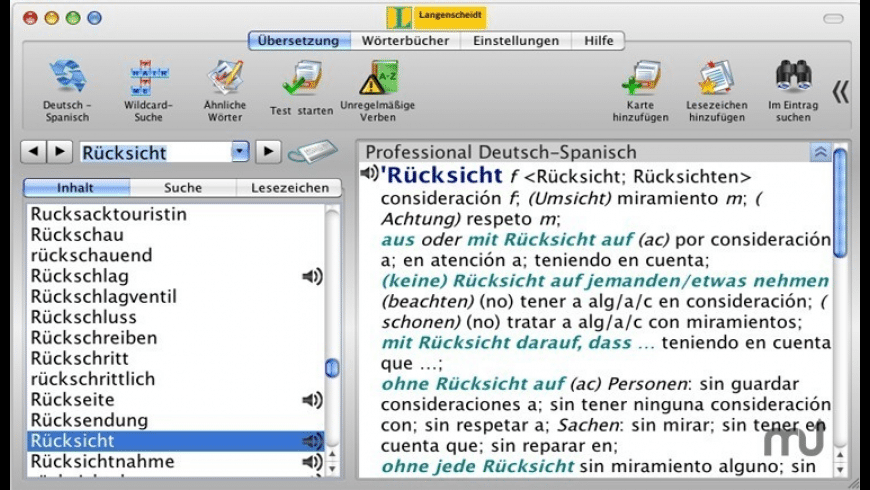This screenshot has width=870, height=490.
Task: Open the Einstellungen tab
Action: (515, 41)
